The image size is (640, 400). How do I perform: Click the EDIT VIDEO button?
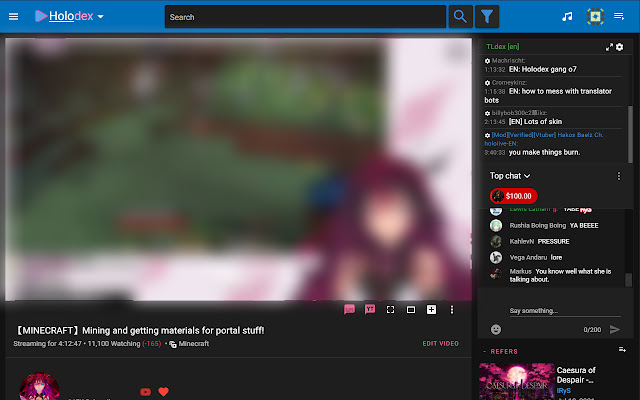pos(440,344)
